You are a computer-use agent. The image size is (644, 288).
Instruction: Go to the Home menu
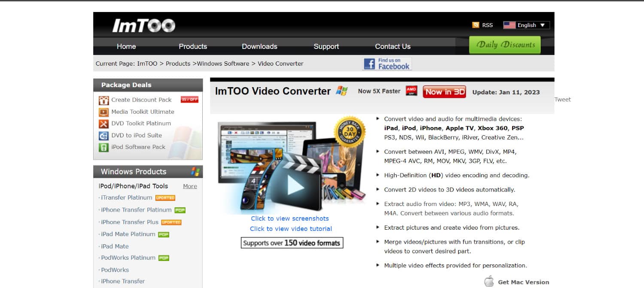[x=126, y=46]
